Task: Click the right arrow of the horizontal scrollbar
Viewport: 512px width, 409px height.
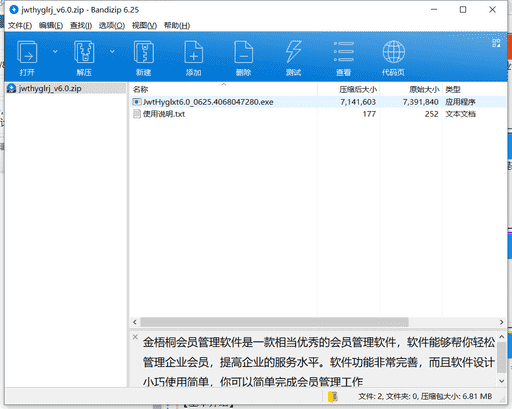Action: point(501,322)
